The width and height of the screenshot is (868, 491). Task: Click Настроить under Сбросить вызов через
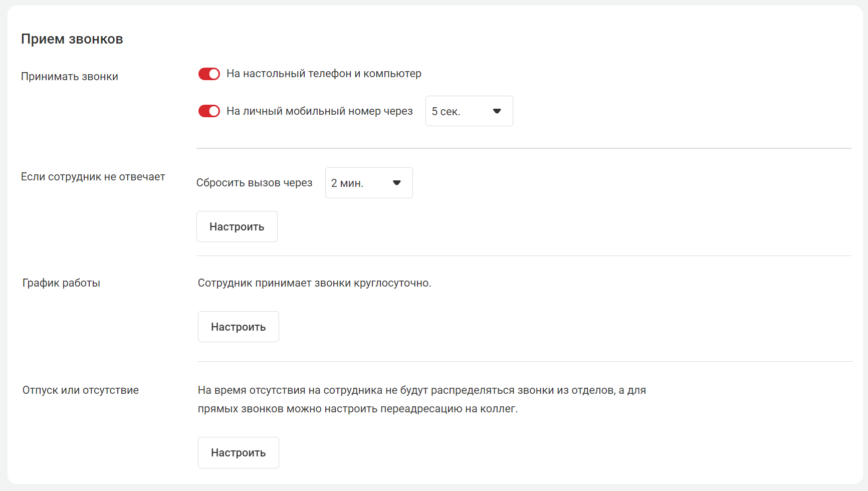click(237, 226)
